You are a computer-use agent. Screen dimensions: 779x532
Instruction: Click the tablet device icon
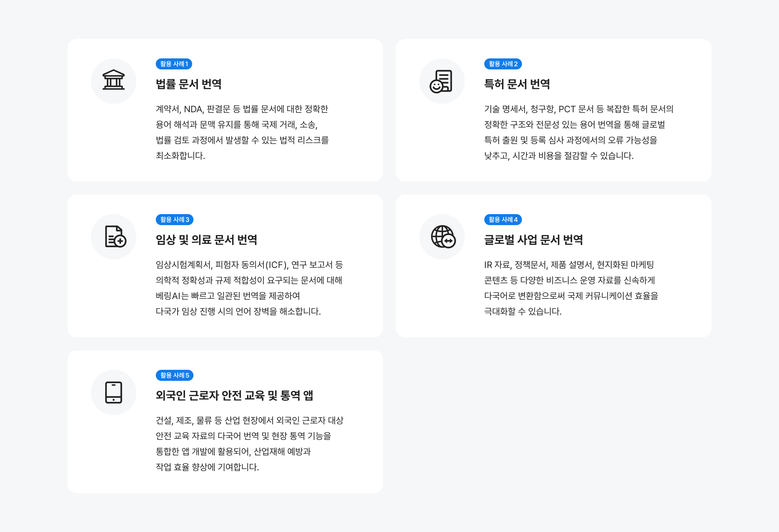113,392
